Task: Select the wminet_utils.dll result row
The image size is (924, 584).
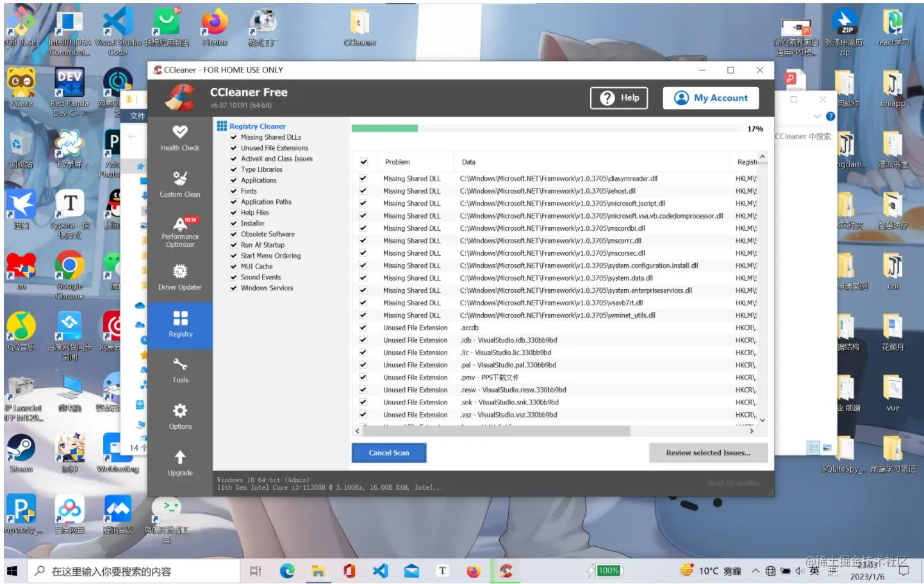Action: (554, 315)
